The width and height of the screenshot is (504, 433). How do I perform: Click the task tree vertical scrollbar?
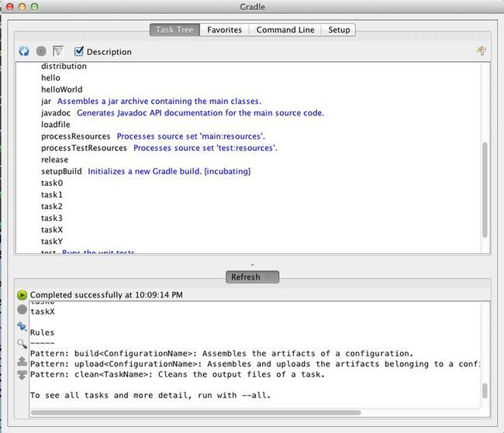pyautogui.click(x=485, y=190)
